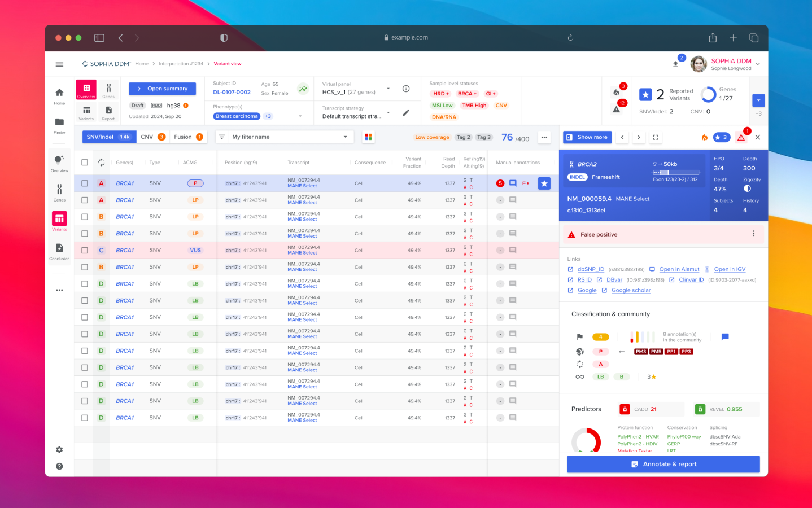Open the Virtual panel HCS_v_1 dropdown

coord(388,89)
